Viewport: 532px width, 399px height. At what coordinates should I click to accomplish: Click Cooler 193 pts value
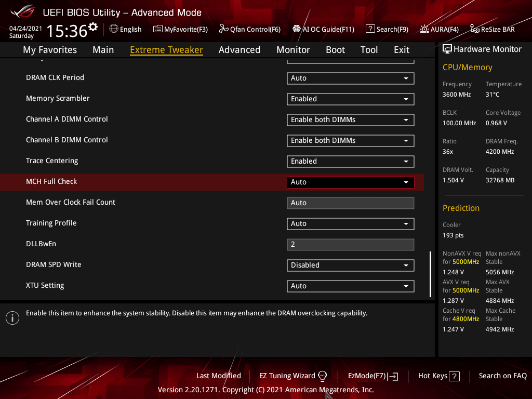coord(453,235)
